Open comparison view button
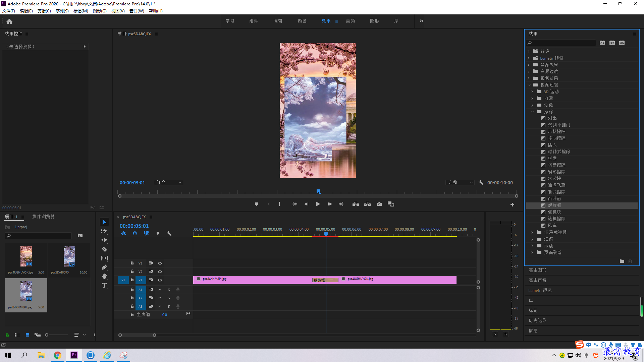Image resolution: width=644 pixels, height=362 pixels. tap(391, 204)
